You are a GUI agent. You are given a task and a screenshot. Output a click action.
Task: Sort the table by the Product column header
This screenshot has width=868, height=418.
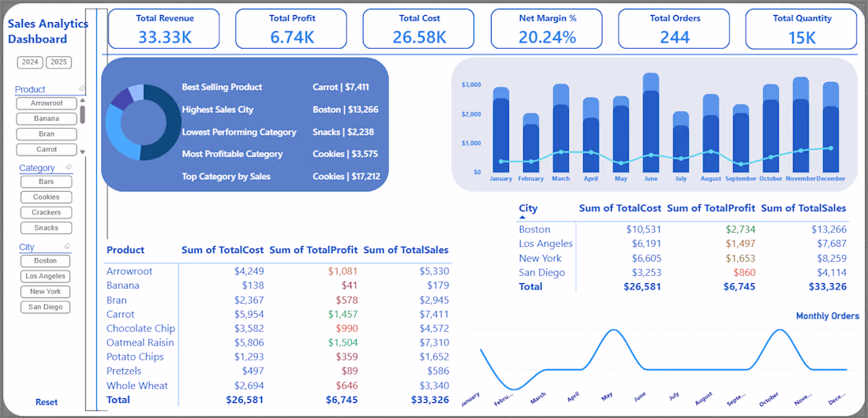[125, 250]
